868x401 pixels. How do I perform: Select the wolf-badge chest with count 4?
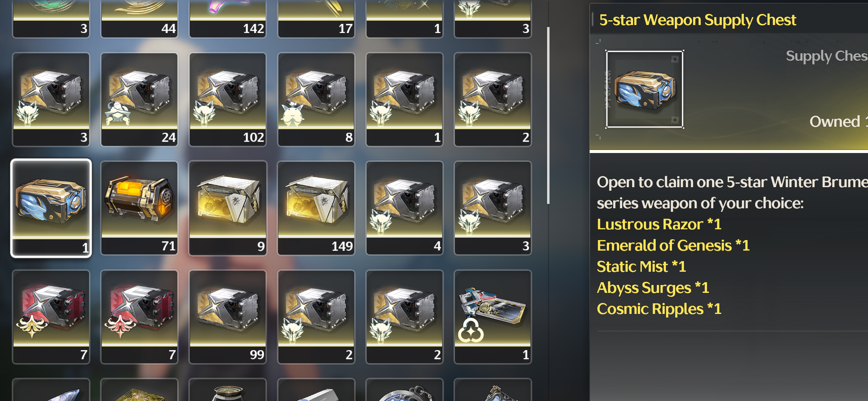point(404,208)
